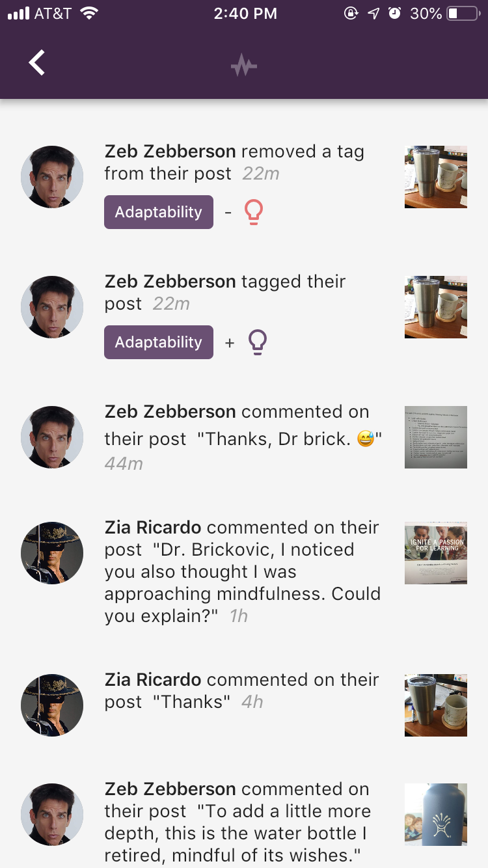Open Zia Ricardo's name on mindfulness comment
Viewport: 488px width, 868px height.
click(153, 528)
